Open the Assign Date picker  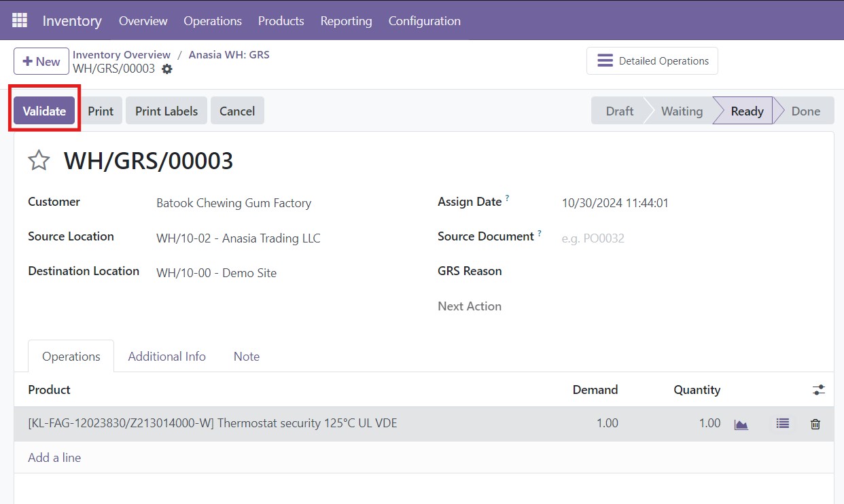[x=614, y=202]
